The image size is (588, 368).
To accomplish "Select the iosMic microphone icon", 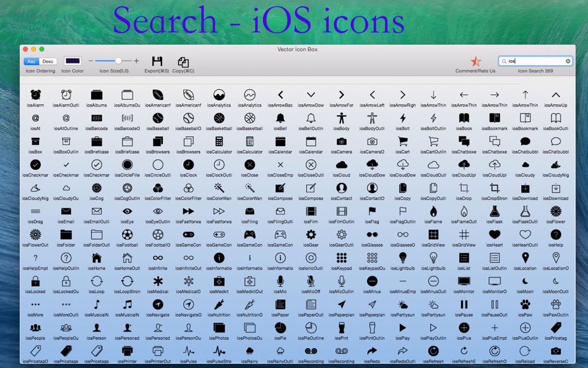I will coord(280,281).
